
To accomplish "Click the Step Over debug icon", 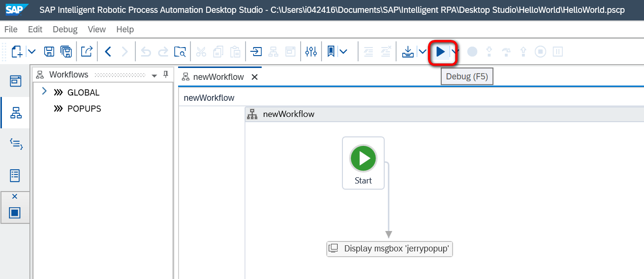I will tap(506, 51).
